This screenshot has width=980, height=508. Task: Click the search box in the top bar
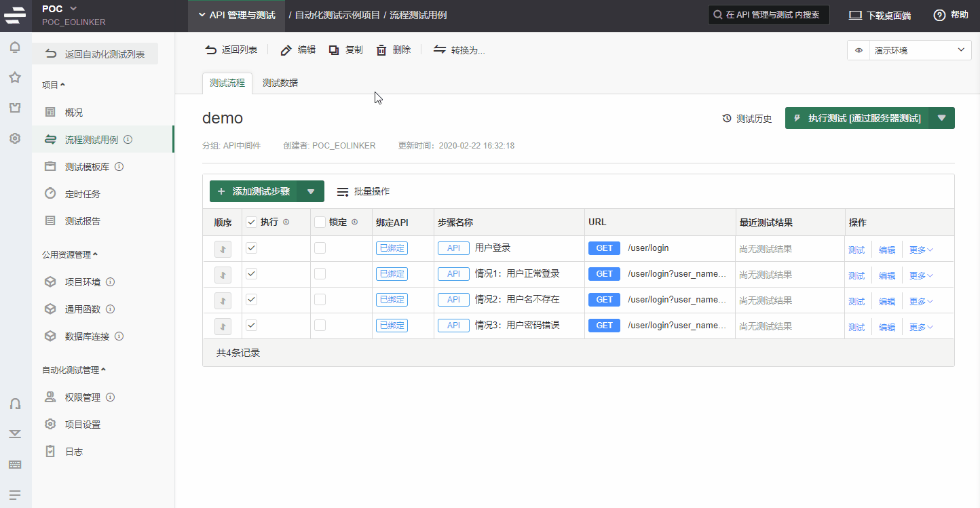point(768,15)
